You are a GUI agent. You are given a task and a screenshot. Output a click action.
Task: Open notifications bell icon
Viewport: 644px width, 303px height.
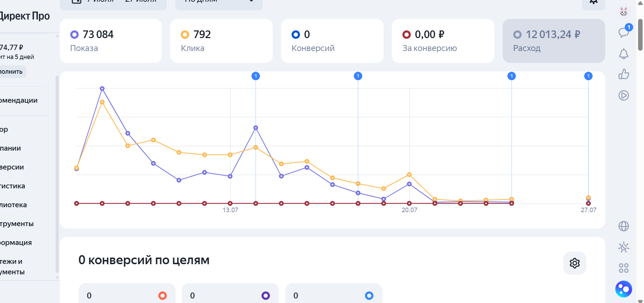pyautogui.click(x=624, y=54)
